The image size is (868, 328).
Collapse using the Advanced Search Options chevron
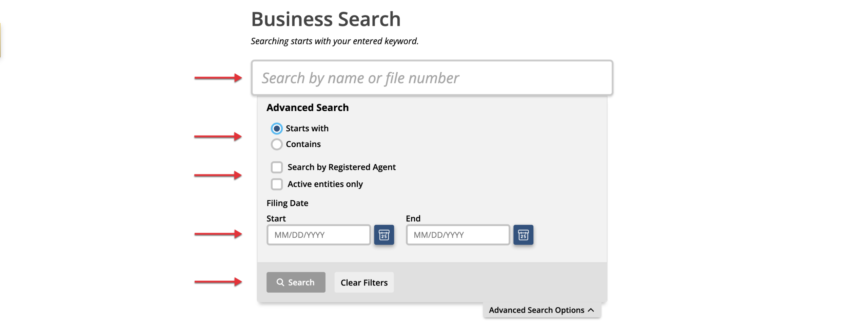click(x=591, y=310)
